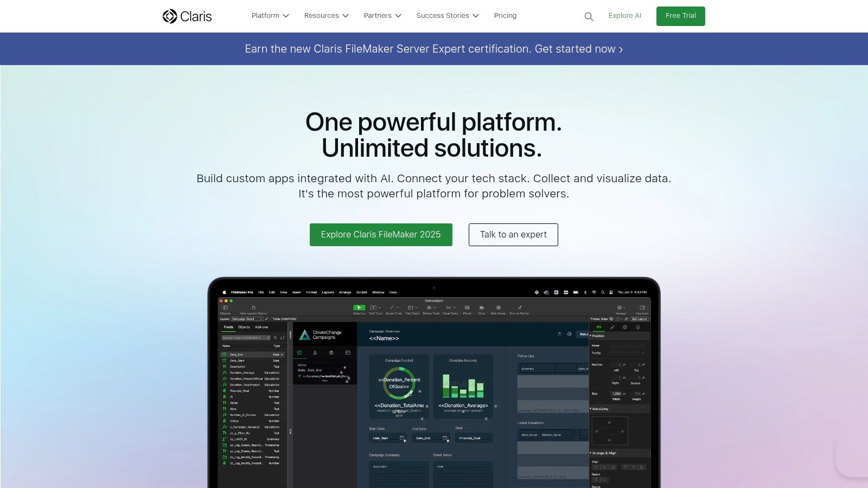
Task: Open the Partners dropdown menu
Action: pyautogui.click(x=382, y=16)
